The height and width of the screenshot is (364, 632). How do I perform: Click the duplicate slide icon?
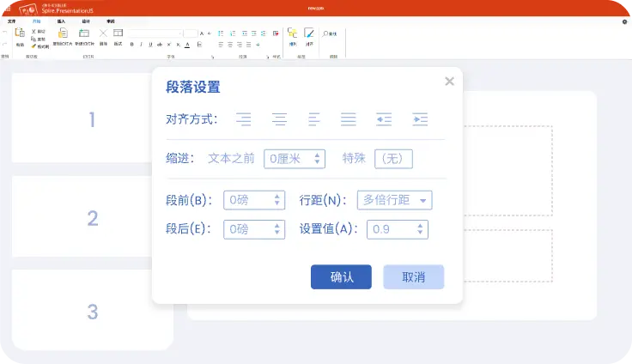click(63, 33)
